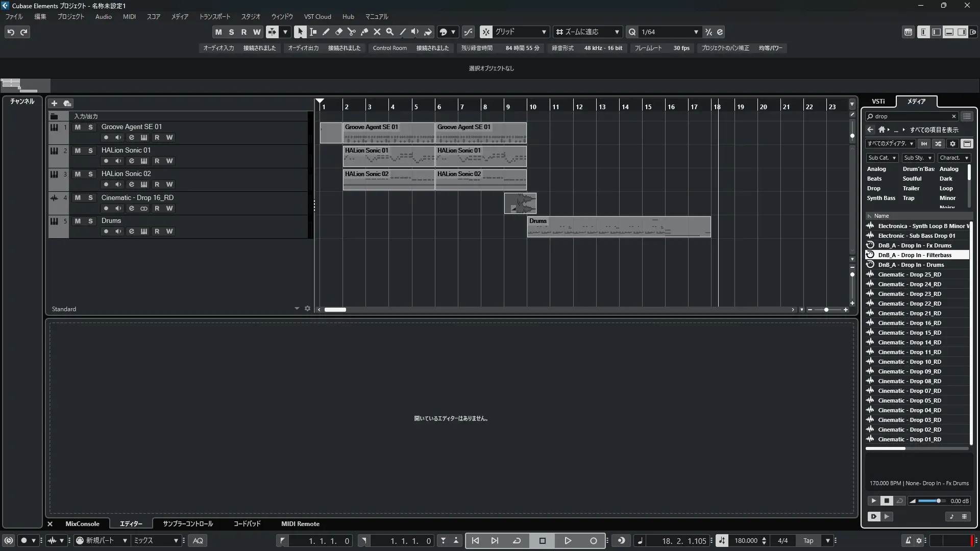
Task: Select the Zoom magnifier tool
Action: point(389,32)
